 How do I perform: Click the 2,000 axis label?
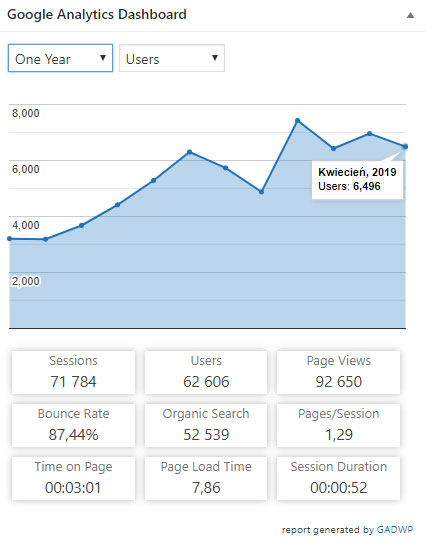26,281
